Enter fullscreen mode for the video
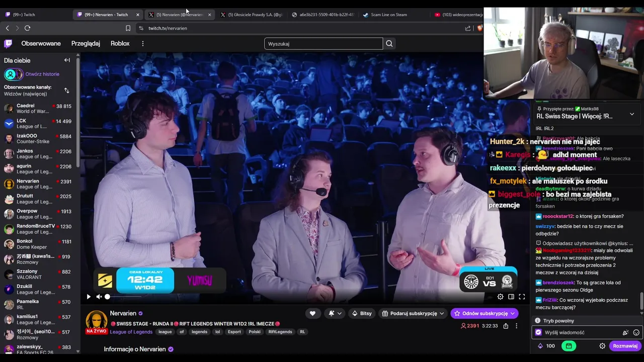Screen dimensions: 644x362 (x=522, y=297)
